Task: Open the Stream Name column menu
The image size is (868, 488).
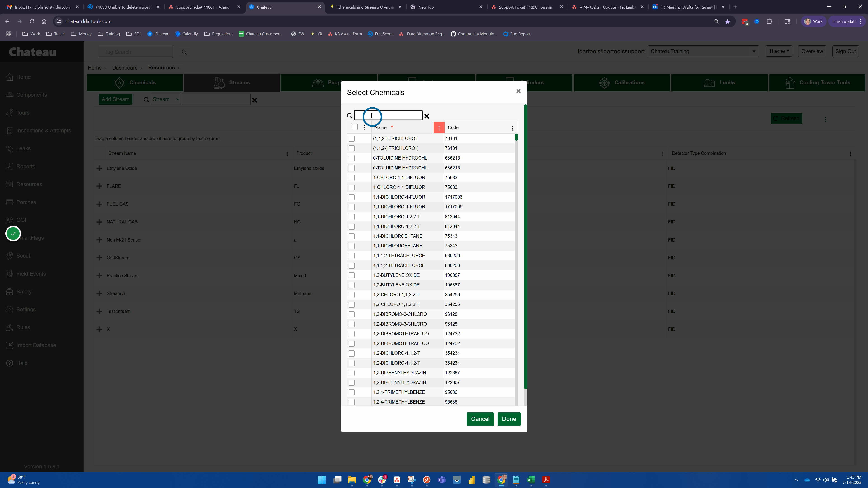Action: click(287, 154)
